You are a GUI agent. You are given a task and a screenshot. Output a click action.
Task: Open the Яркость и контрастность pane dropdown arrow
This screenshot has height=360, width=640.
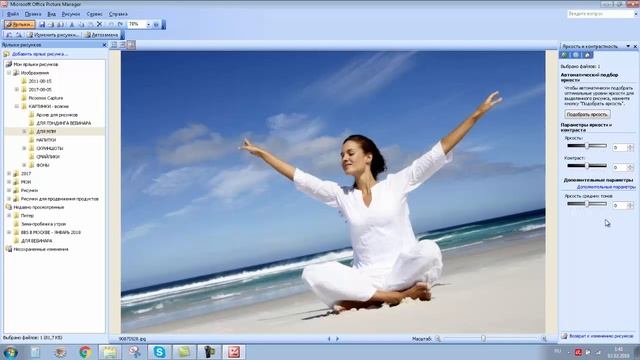pos(628,46)
